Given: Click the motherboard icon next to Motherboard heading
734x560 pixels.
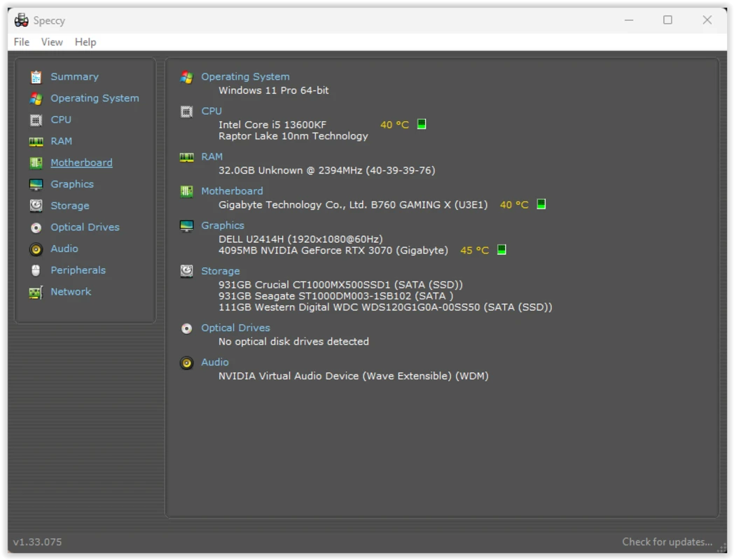Looking at the screenshot, I should [x=186, y=192].
